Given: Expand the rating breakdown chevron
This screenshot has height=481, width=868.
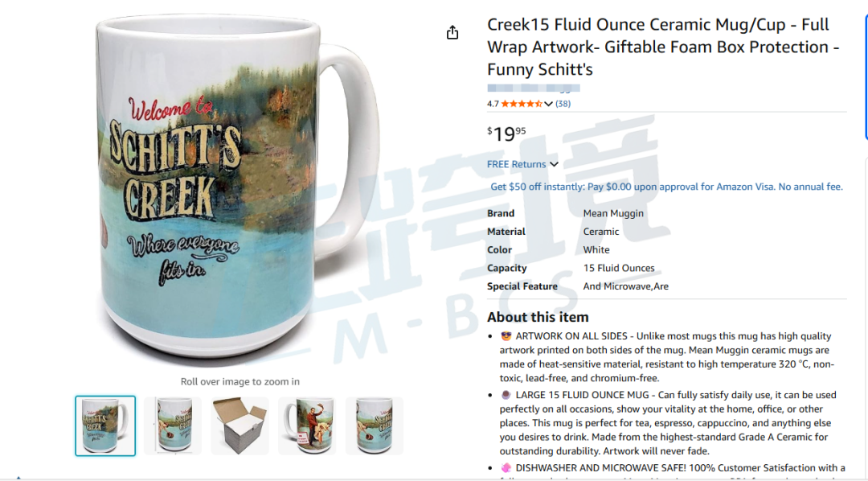Looking at the screenshot, I should (549, 104).
